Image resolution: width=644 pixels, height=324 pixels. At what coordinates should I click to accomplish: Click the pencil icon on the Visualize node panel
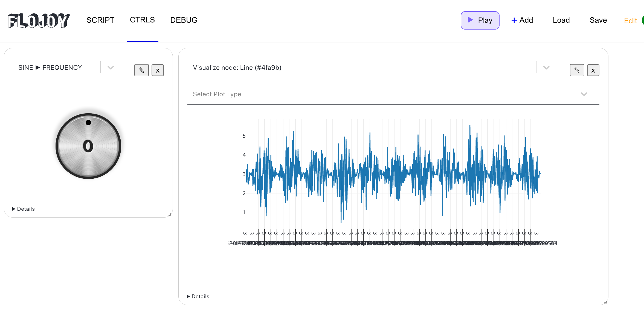577,70
